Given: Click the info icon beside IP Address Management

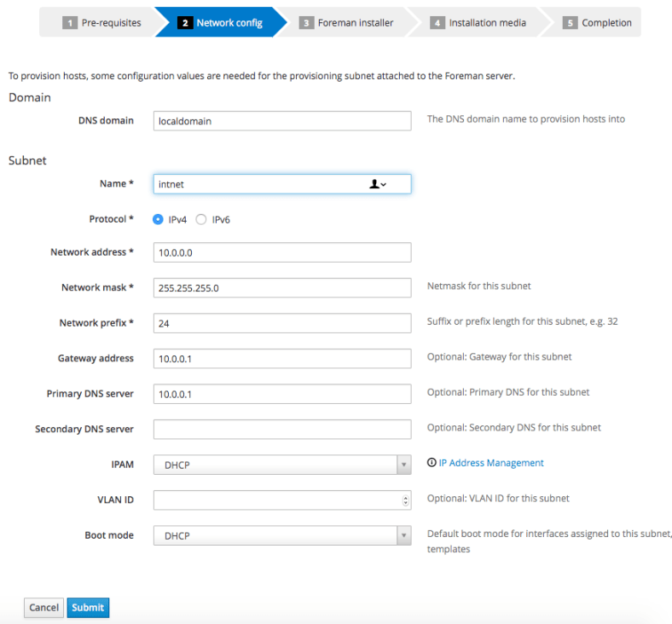Looking at the screenshot, I should coord(432,463).
